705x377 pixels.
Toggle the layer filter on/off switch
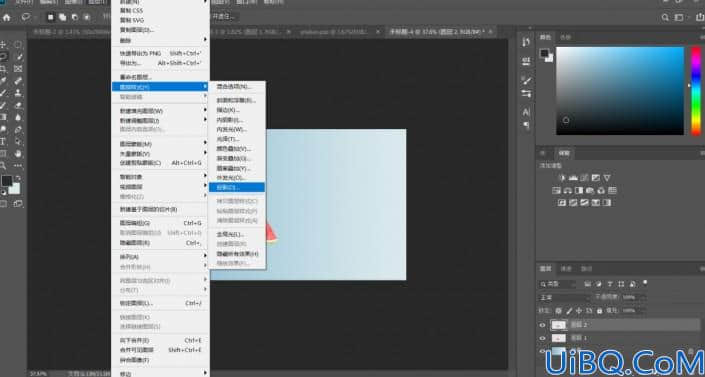click(x=645, y=283)
